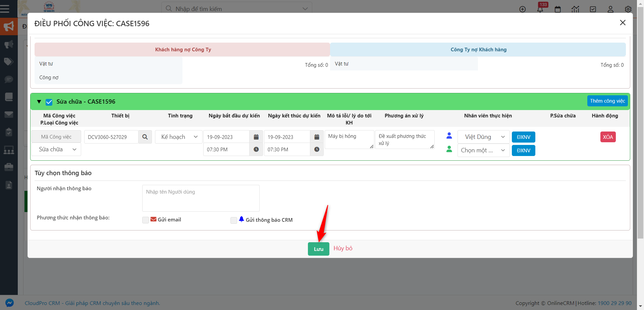Toggle the Sửa chữa - CASE1596 checkbox

(x=49, y=102)
